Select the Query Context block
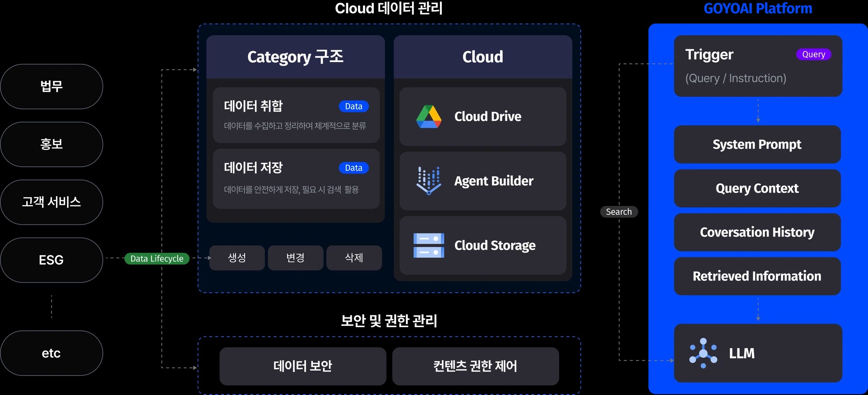868x395 pixels. click(757, 188)
